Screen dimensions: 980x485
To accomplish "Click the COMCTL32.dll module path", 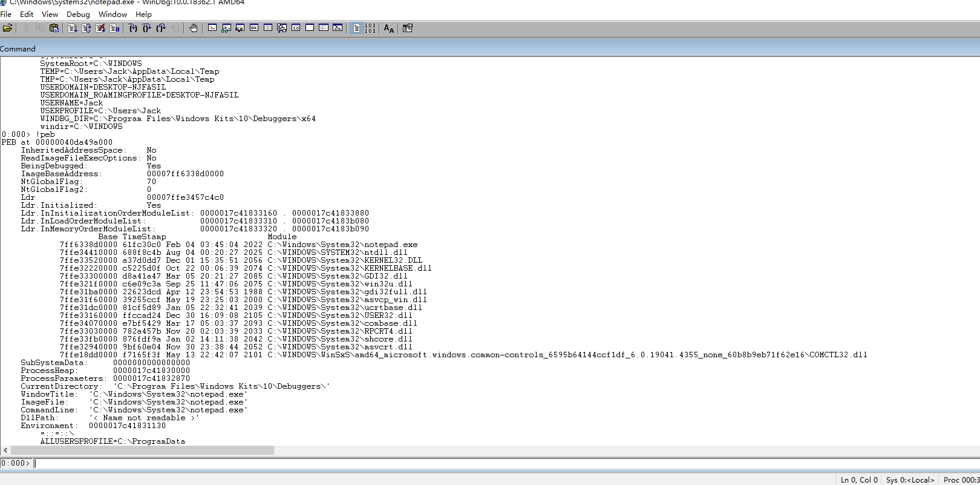I will coord(567,355).
